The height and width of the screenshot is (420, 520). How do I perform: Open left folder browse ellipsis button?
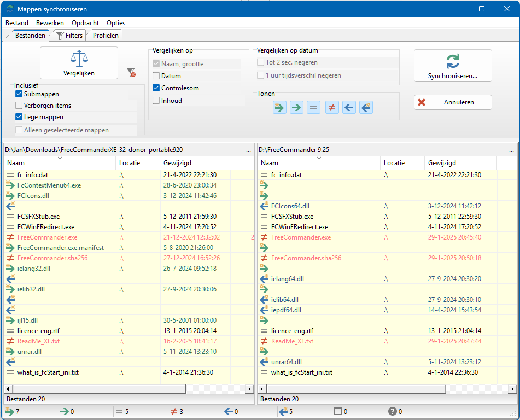pyautogui.click(x=249, y=150)
